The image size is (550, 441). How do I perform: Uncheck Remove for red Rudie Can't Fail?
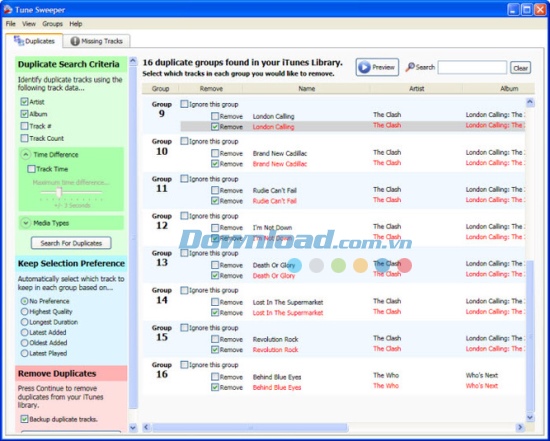(215, 201)
